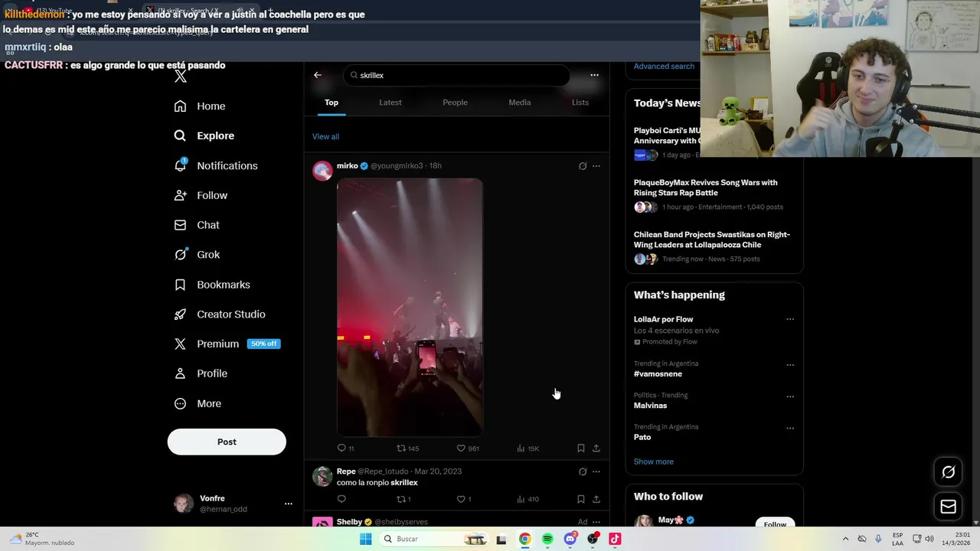This screenshot has height=551, width=980.
Task: Open account menu dots next to Vonfre
Action: coord(289,504)
